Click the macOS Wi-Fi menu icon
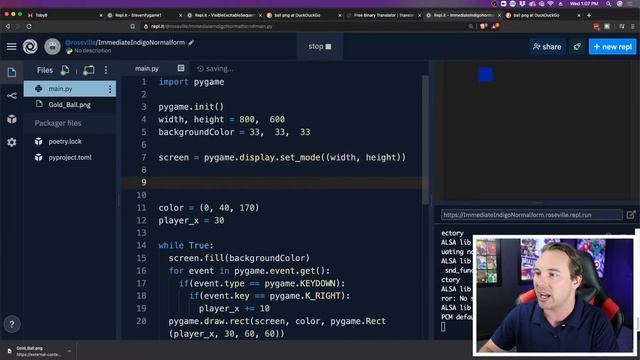The width and height of the screenshot is (640, 360). pos(550,4)
